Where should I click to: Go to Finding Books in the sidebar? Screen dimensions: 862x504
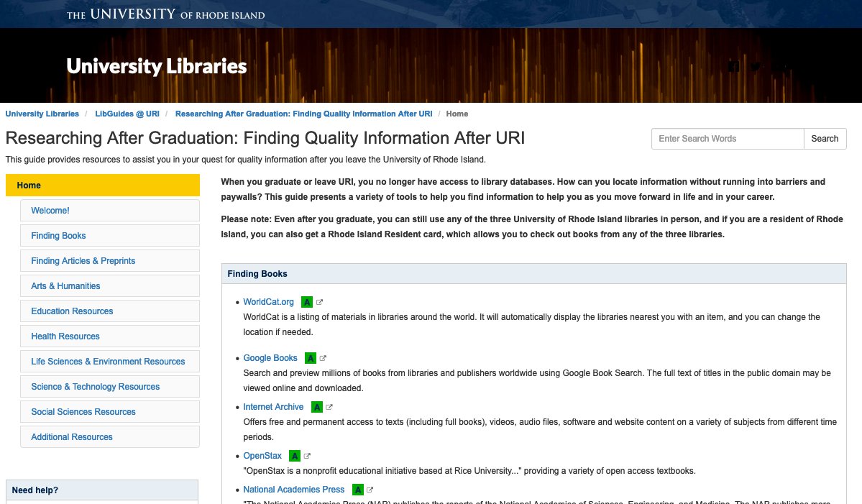tap(110, 236)
